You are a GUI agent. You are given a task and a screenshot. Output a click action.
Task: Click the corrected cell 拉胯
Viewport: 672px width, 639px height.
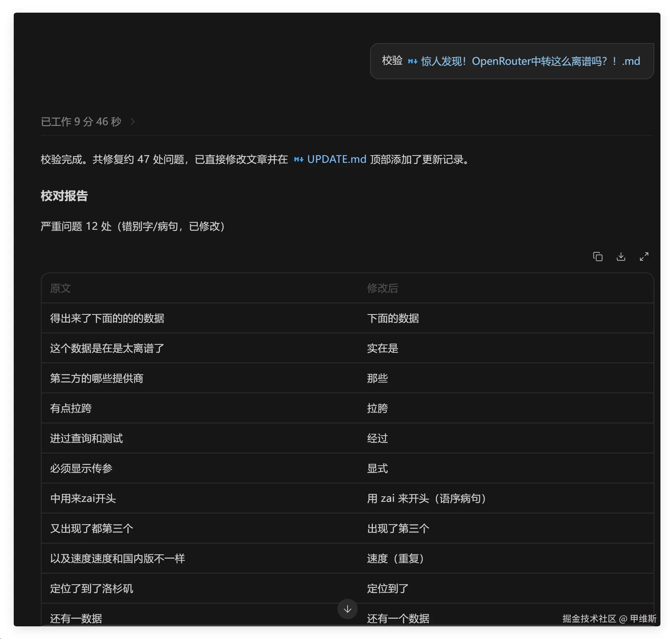(x=378, y=408)
